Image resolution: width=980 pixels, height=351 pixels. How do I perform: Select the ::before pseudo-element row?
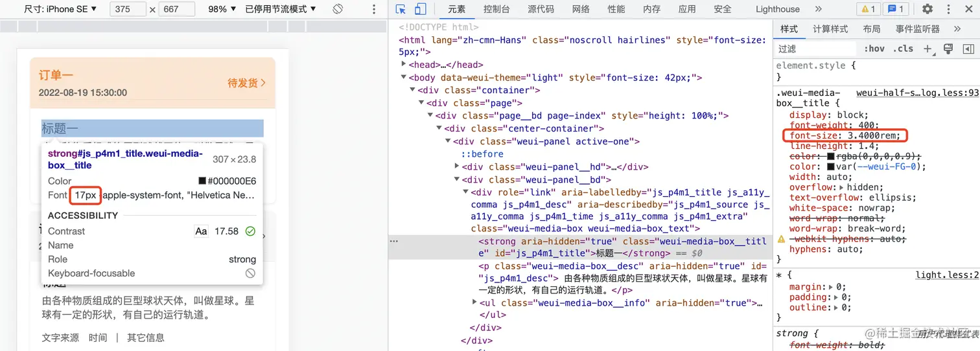pos(482,154)
